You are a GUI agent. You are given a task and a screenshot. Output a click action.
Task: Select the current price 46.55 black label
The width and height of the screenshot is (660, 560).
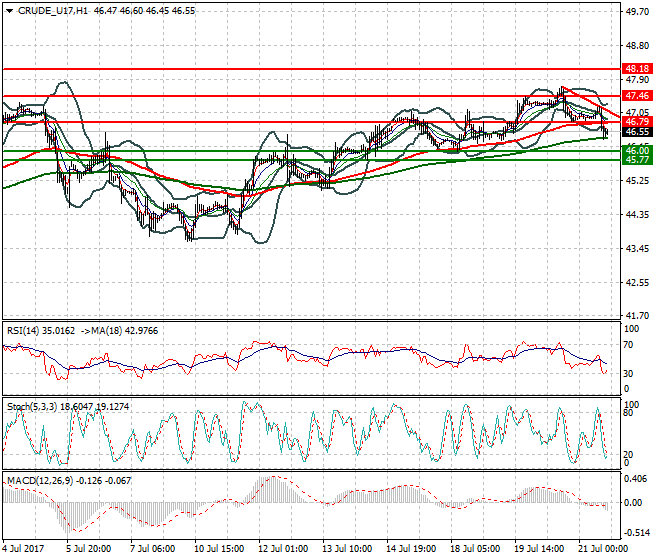[x=637, y=132]
